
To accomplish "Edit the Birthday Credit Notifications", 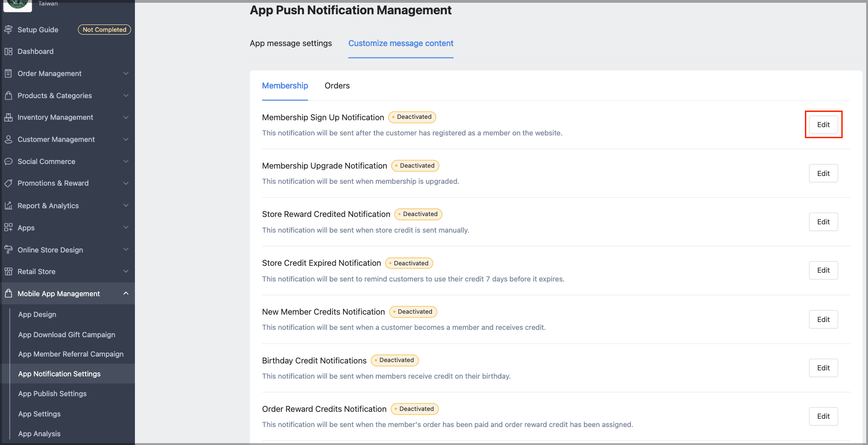I will pos(823,368).
